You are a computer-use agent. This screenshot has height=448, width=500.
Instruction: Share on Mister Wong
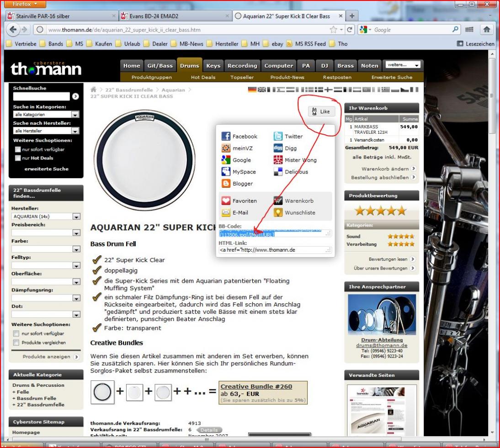click(295, 160)
